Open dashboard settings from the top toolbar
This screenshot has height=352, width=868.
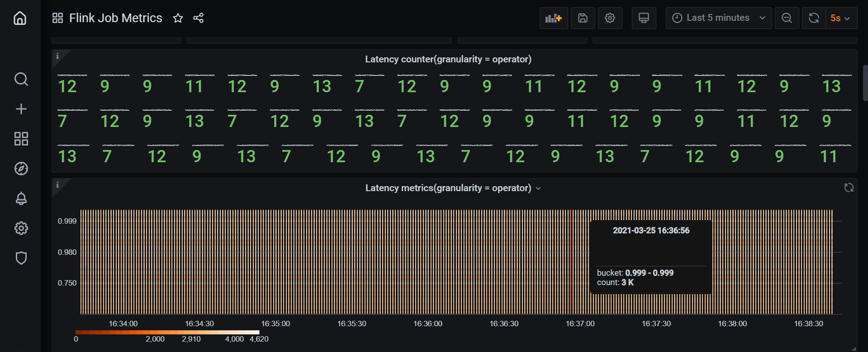click(610, 18)
